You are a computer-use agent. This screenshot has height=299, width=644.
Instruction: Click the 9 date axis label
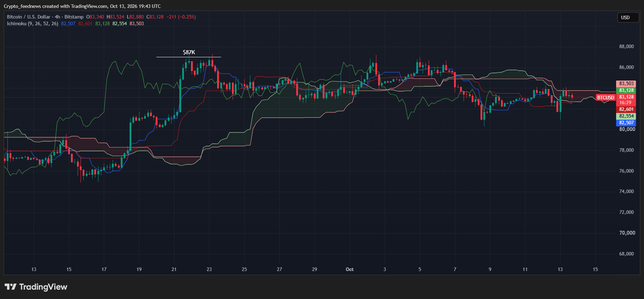tap(490, 269)
